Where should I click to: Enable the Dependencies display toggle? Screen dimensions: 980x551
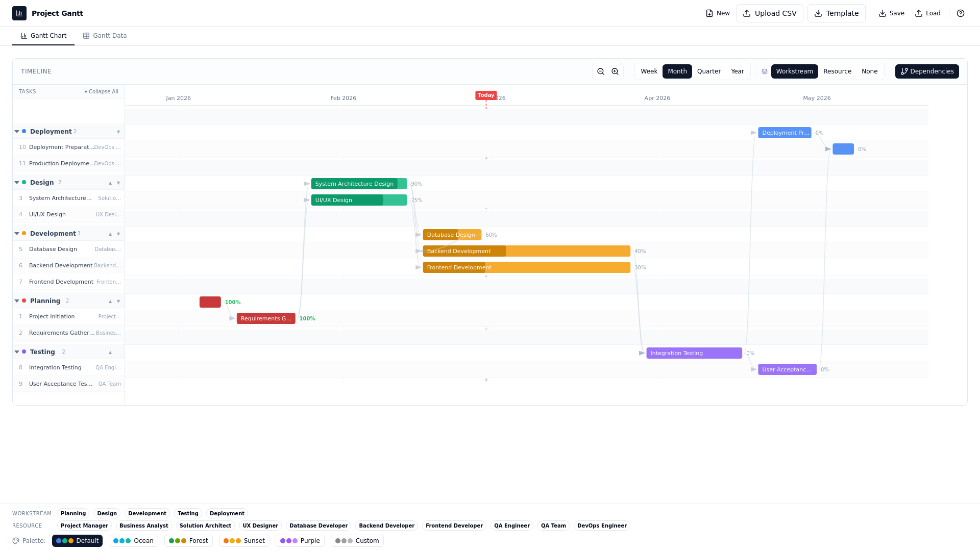(x=926, y=71)
